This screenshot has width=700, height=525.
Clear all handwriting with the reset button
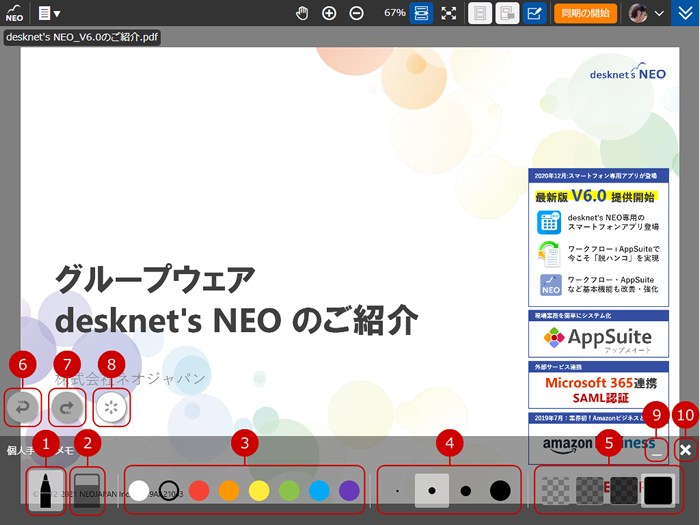(112, 408)
